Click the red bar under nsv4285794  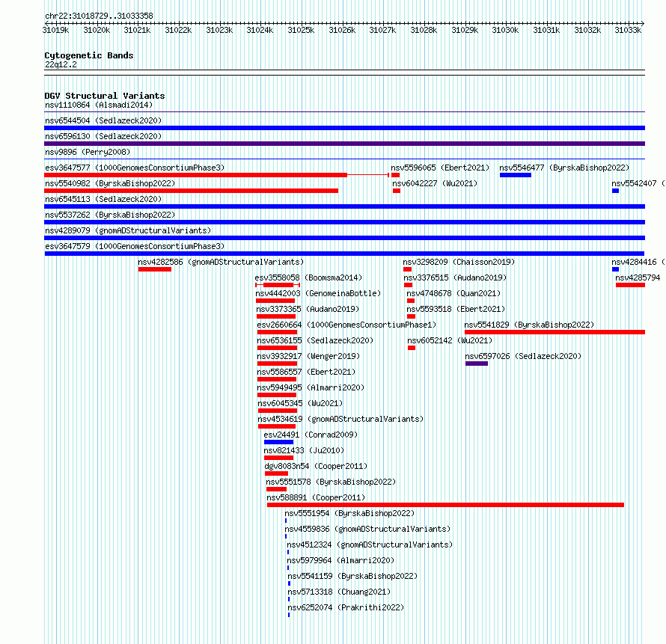click(630, 285)
